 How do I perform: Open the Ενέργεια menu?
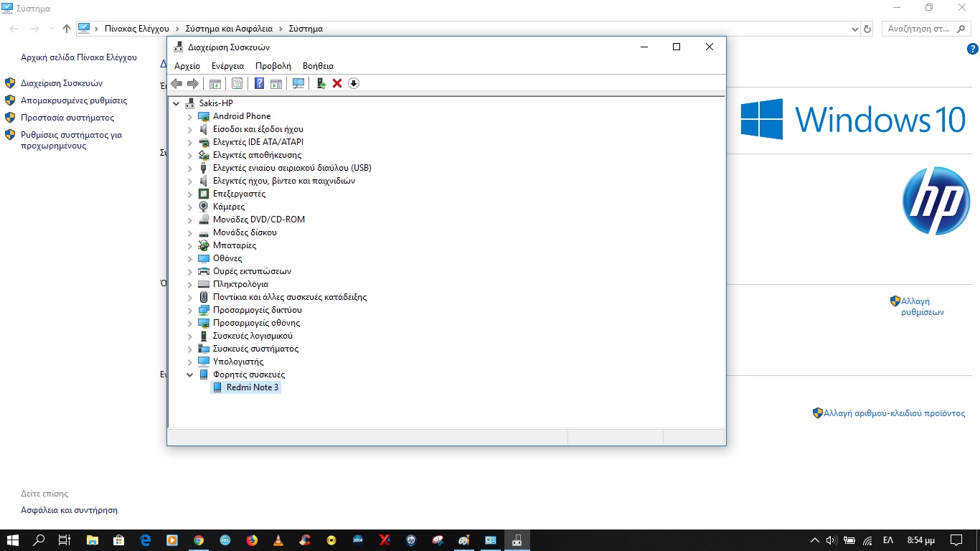click(x=227, y=66)
